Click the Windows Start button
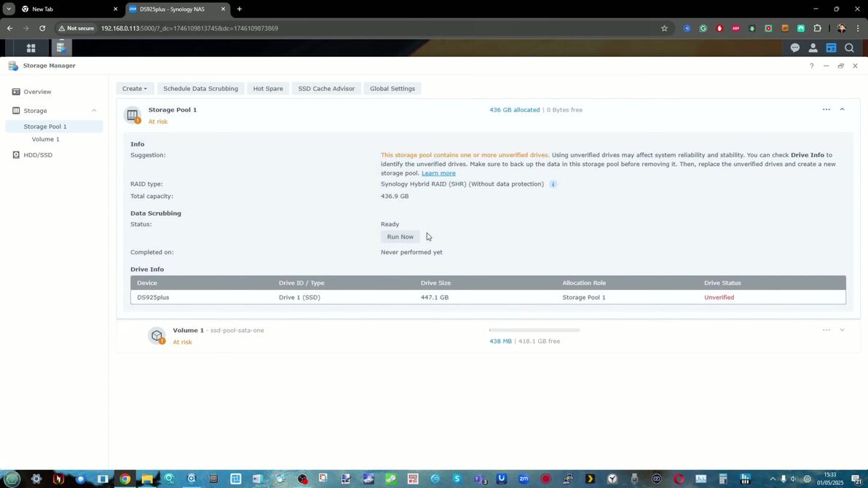Viewport: 868px width, 488px height. [x=12, y=479]
